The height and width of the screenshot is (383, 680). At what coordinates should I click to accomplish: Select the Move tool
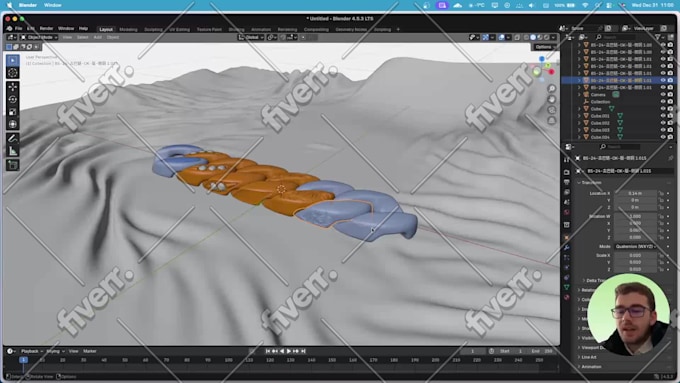[x=13, y=87]
